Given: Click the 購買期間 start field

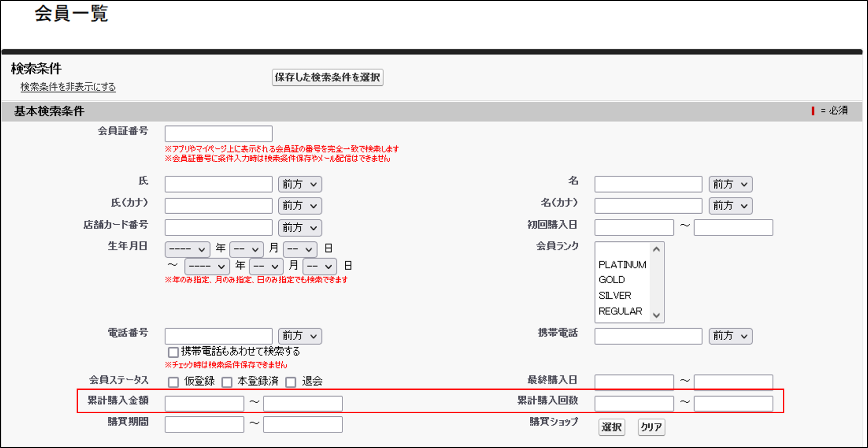Looking at the screenshot, I should coord(204,424).
